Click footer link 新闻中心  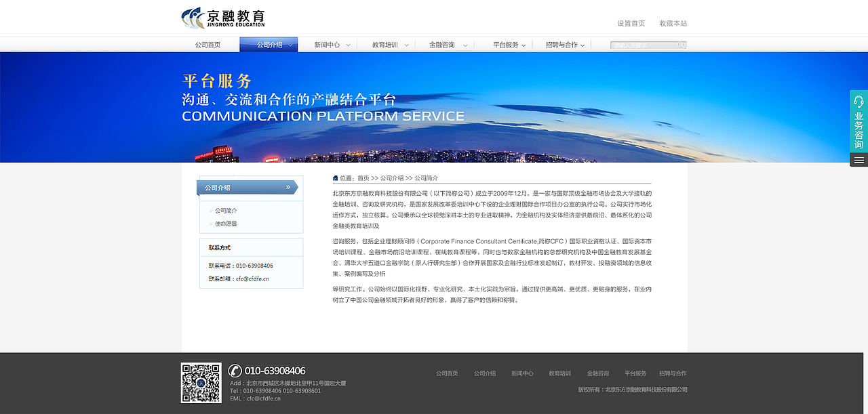[522, 373]
